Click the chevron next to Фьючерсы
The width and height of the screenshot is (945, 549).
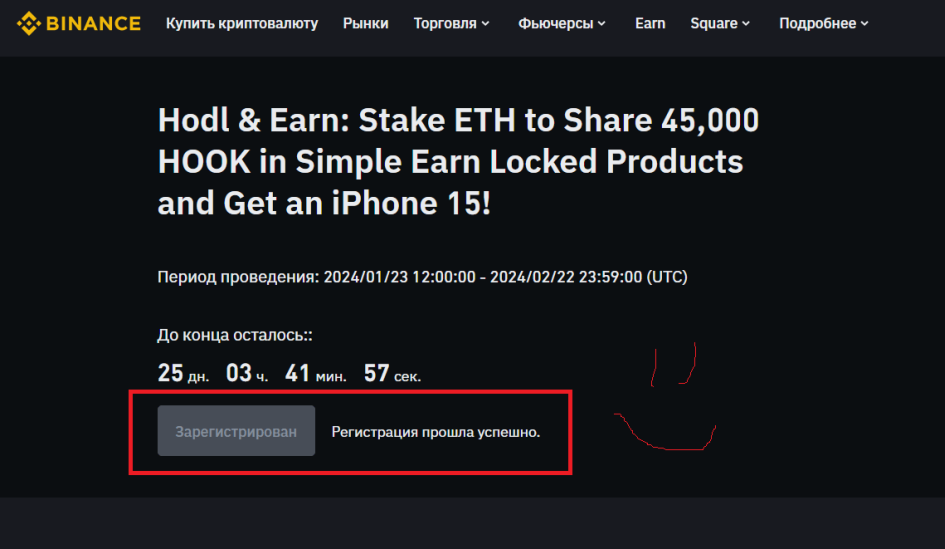tap(602, 24)
